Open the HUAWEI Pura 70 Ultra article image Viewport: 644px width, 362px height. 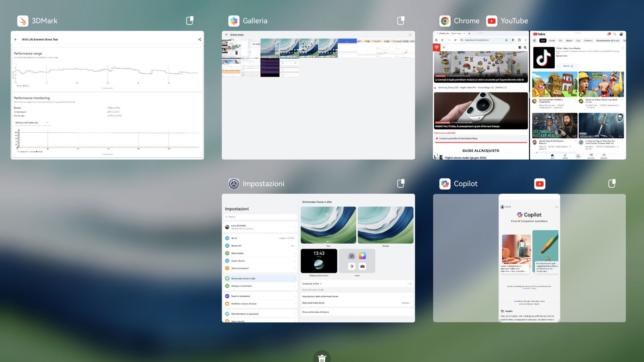481,111
